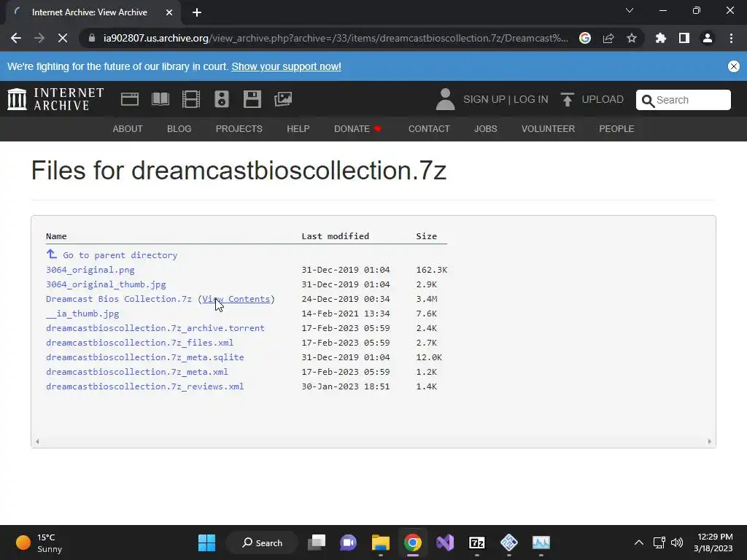Open __ia_thumb.jpg file link

(82, 314)
